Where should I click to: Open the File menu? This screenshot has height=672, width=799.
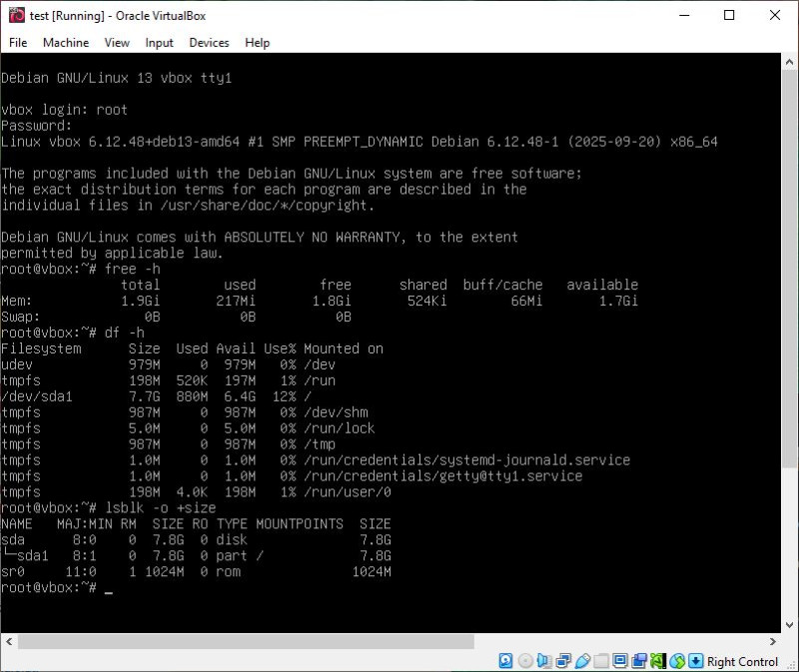click(18, 43)
